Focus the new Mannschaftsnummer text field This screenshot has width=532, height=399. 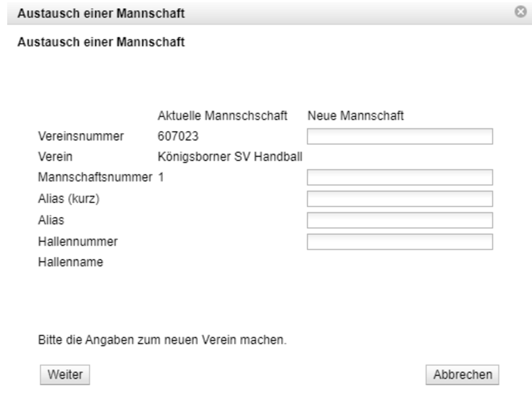pos(399,178)
